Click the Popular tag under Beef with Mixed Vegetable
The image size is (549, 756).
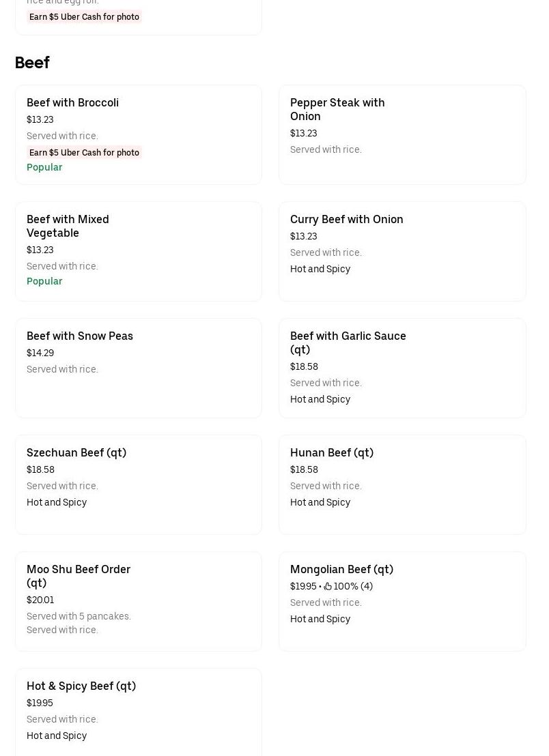(x=44, y=282)
